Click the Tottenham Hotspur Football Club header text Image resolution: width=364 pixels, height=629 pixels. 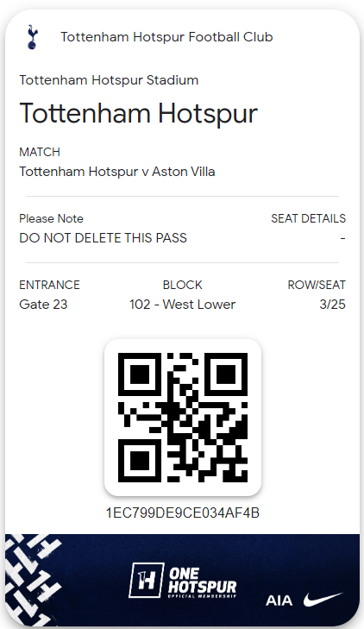coord(166,37)
